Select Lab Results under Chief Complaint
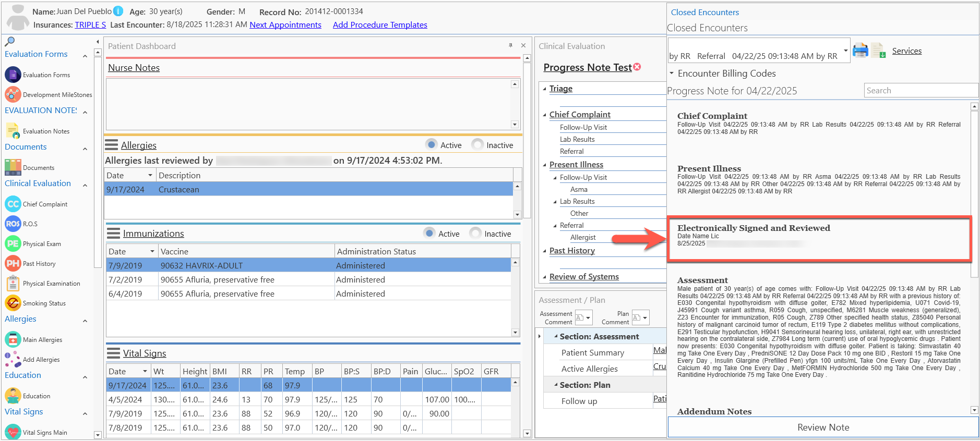980x441 pixels. (x=577, y=139)
